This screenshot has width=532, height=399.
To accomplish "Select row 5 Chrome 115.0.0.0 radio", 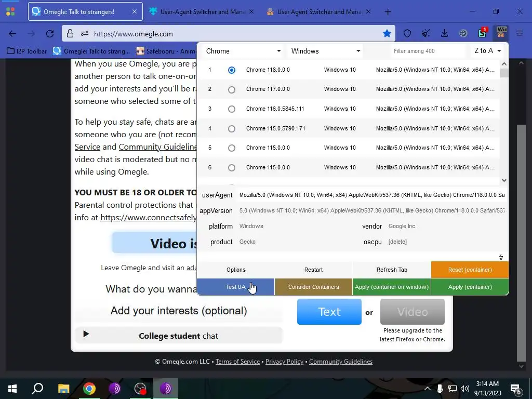I will click(x=231, y=148).
